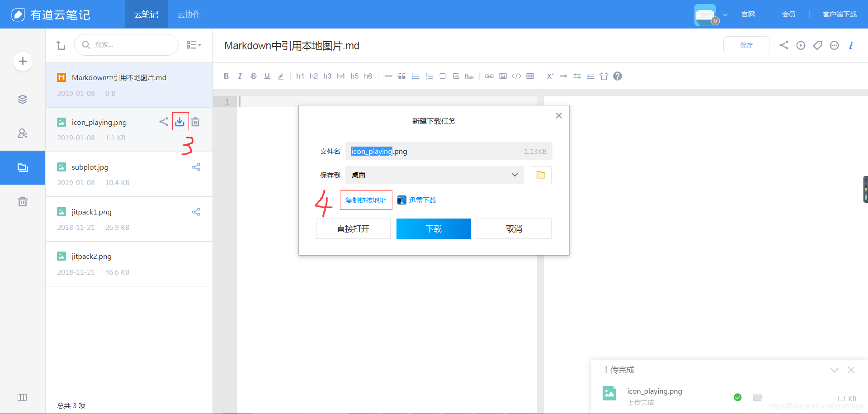Select jitpack2.png in file list

coord(129,264)
